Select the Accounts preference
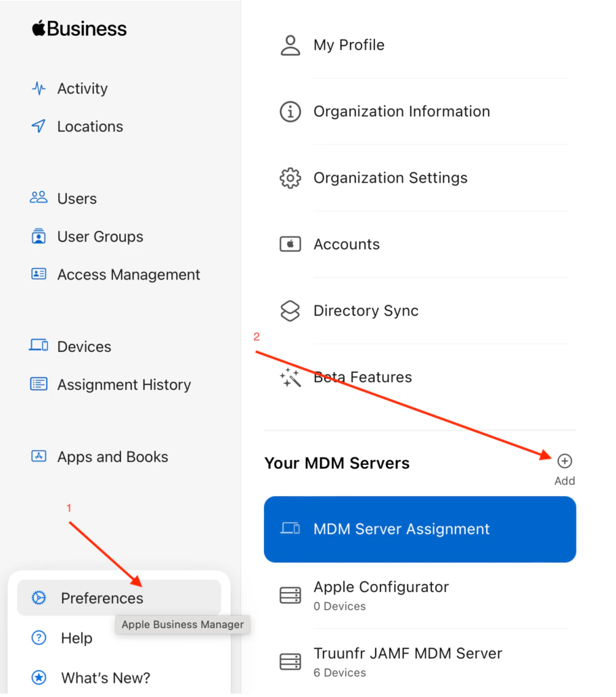Viewport: 616px width, 697px height. coord(347,244)
